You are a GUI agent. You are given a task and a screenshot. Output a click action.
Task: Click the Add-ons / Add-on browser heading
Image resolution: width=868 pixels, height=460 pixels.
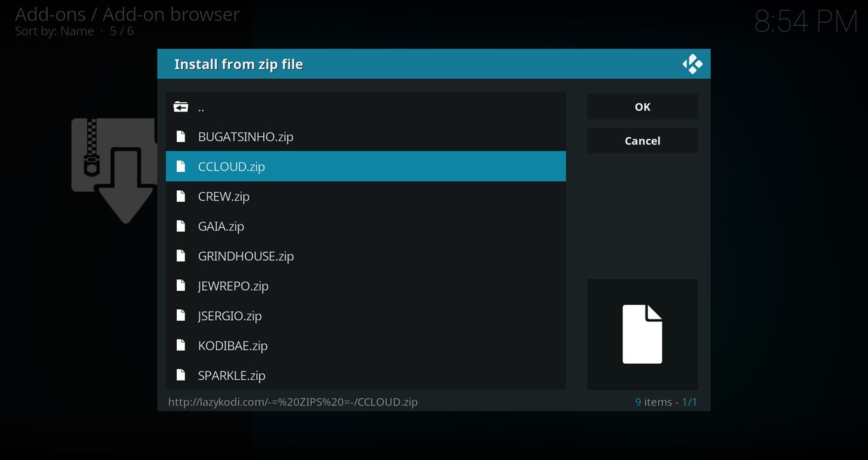tap(127, 13)
